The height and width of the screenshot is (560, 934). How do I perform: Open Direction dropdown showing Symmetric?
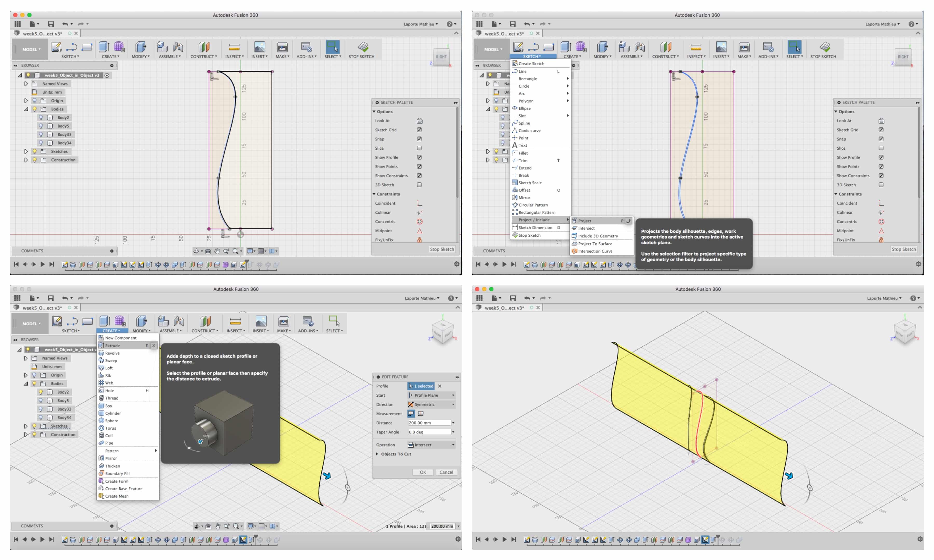[x=431, y=404]
